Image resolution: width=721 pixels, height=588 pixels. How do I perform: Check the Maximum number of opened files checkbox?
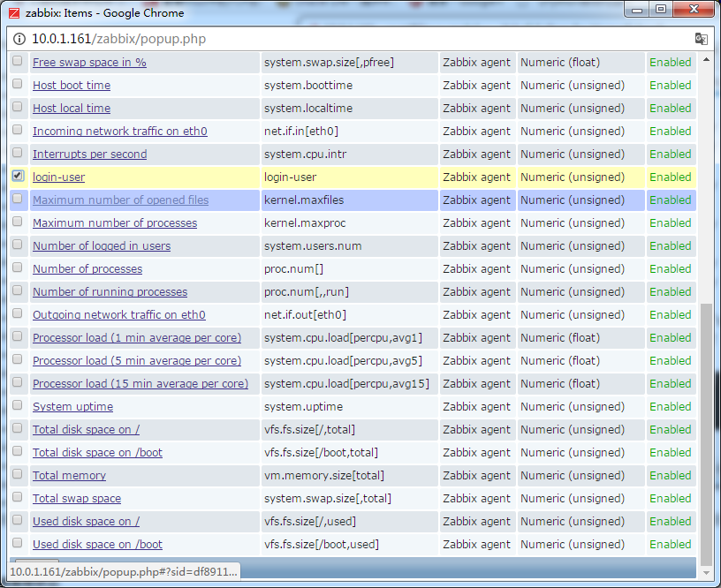click(x=18, y=199)
